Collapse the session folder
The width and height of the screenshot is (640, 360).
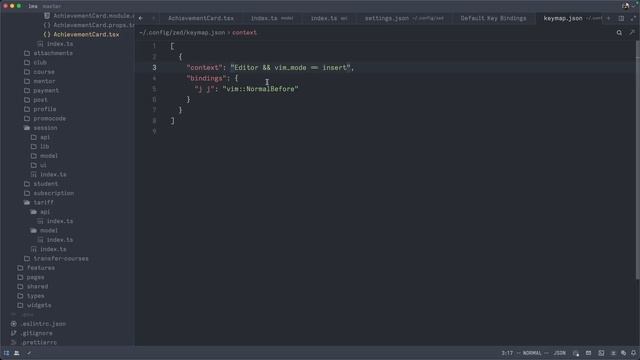(x=45, y=128)
